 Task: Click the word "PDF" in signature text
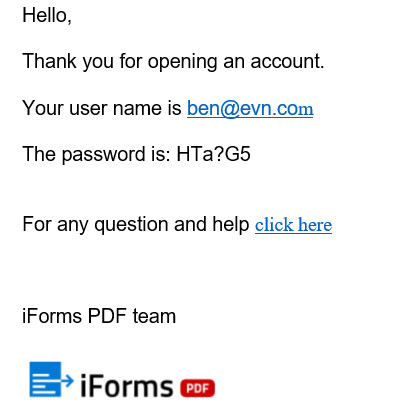107,316
